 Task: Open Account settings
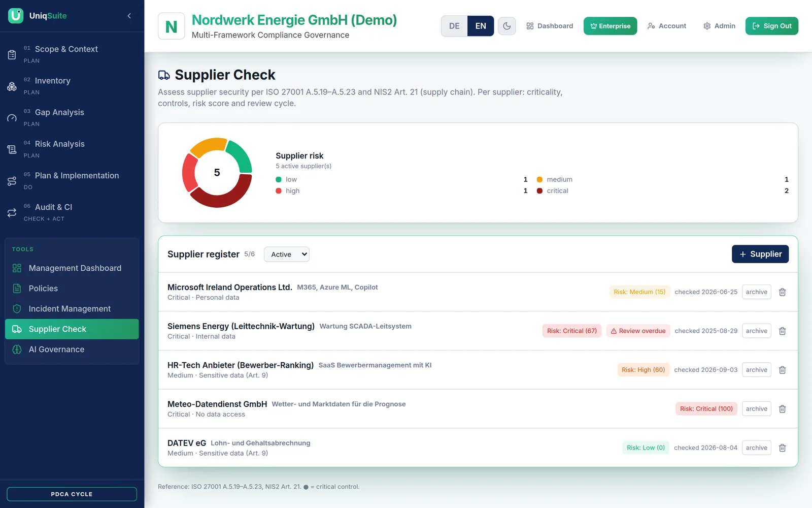[667, 26]
